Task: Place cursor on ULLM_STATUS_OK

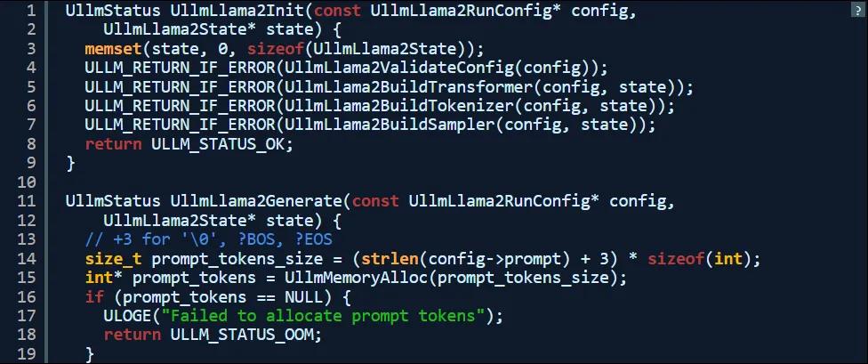Action: (218, 144)
